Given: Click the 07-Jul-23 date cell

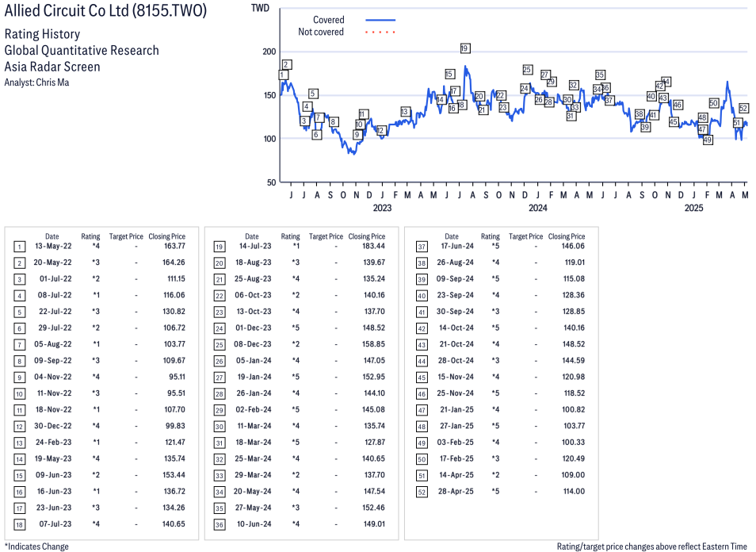Looking at the screenshot, I should 55,524.
